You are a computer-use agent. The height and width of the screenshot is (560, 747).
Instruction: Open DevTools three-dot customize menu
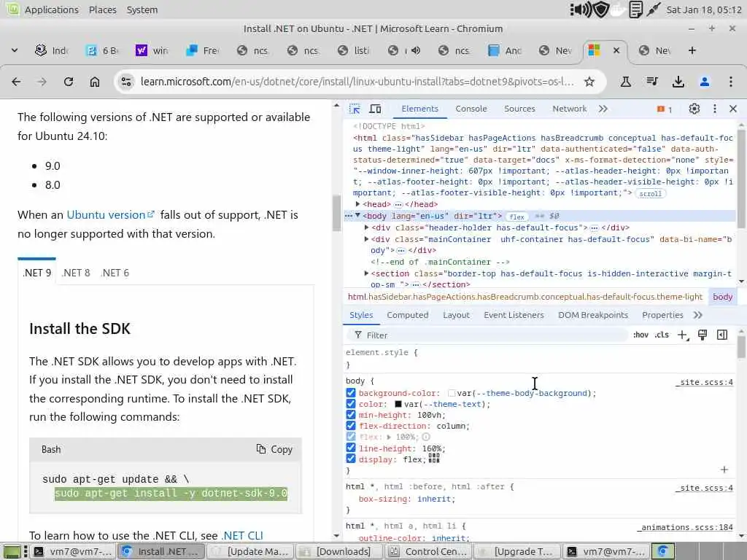click(x=715, y=109)
